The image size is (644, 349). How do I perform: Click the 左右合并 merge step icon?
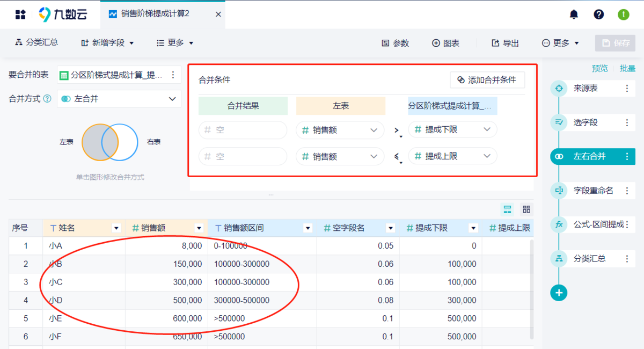point(558,157)
